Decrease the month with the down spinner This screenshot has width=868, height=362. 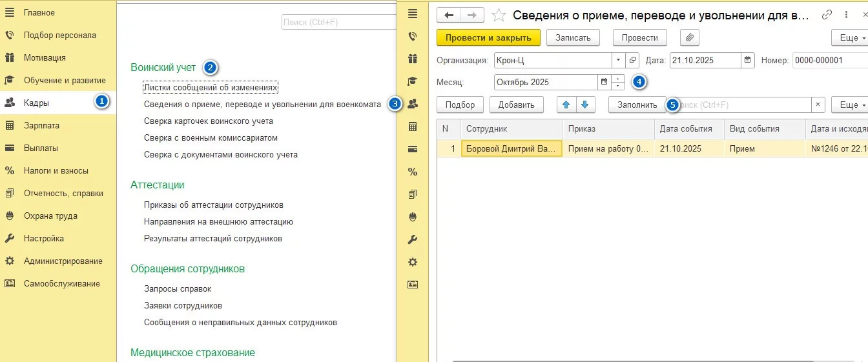[x=618, y=86]
